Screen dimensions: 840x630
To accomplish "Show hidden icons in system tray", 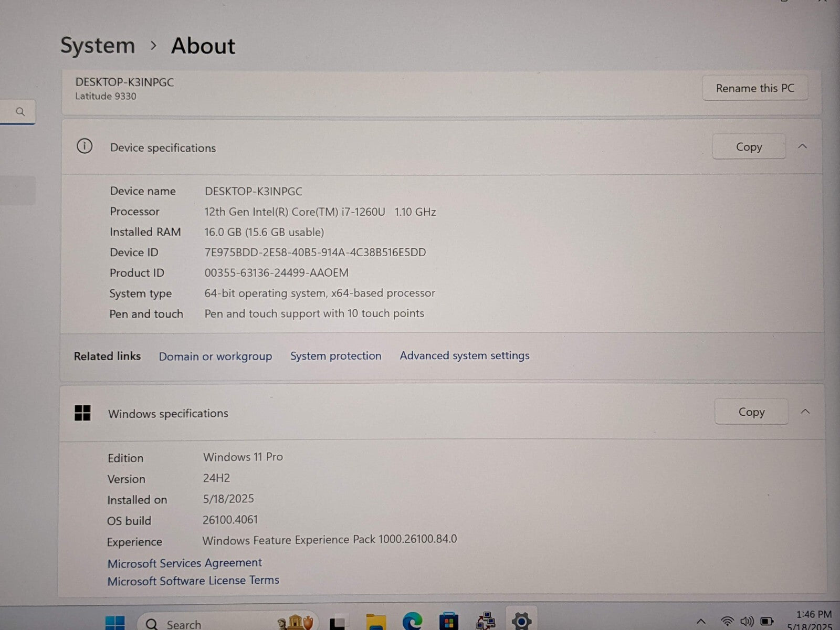I will click(701, 622).
